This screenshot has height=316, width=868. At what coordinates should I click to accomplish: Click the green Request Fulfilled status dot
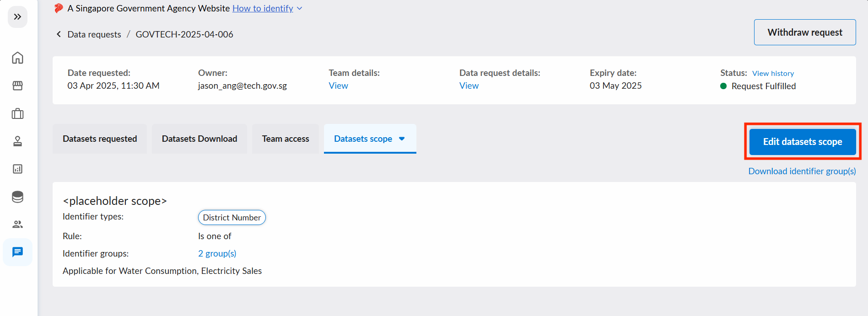(x=723, y=86)
